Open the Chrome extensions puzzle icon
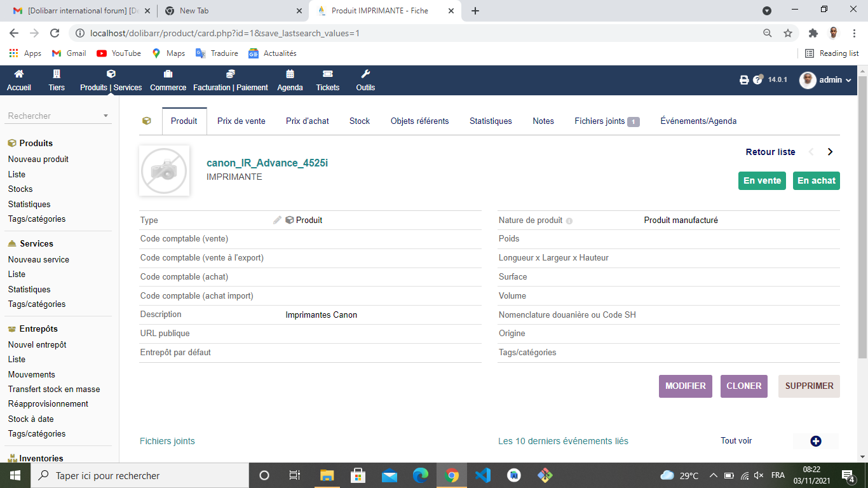Screen dimensions: 868x488 pyautogui.click(x=813, y=33)
